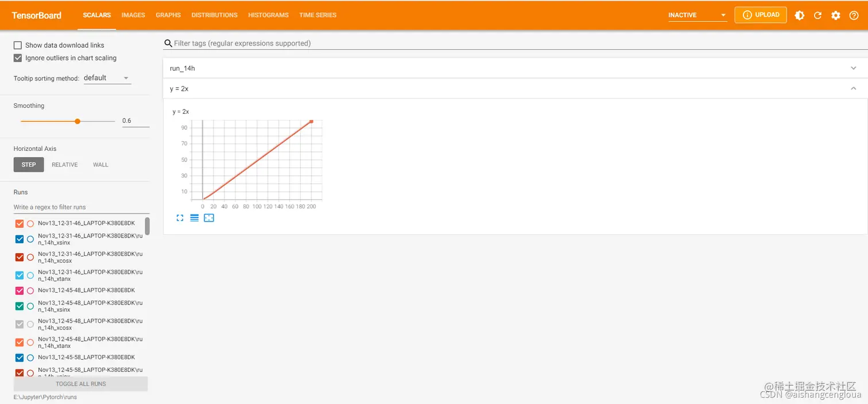This screenshot has width=868, height=404.
Task: Click the TensorBoard logo text
Action: pos(37,15)
